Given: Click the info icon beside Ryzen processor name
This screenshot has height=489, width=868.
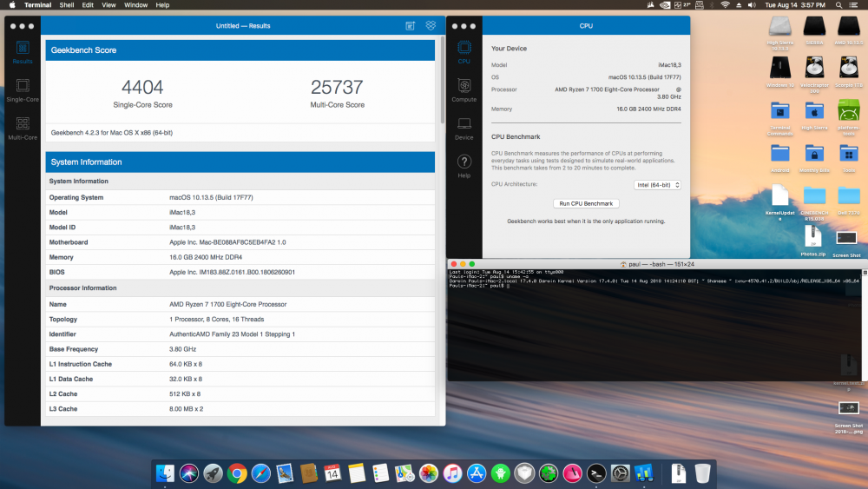Looking at the screenshot, I should (x=678, y=89).
